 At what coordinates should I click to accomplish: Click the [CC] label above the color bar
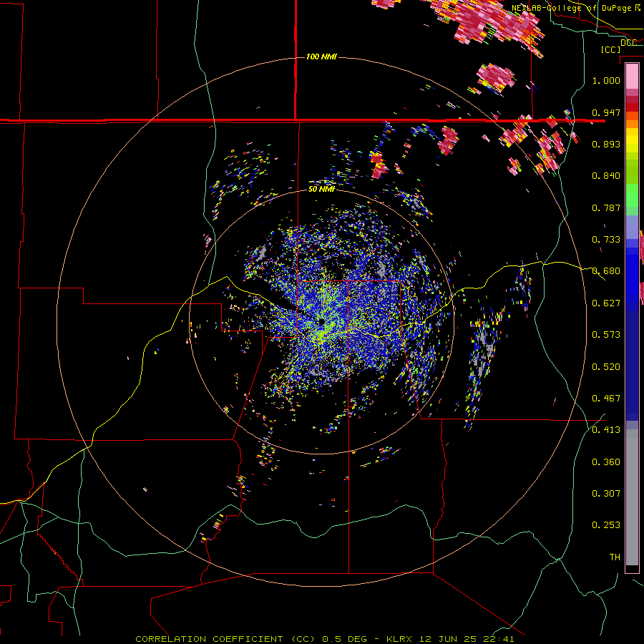click(611, 49)
